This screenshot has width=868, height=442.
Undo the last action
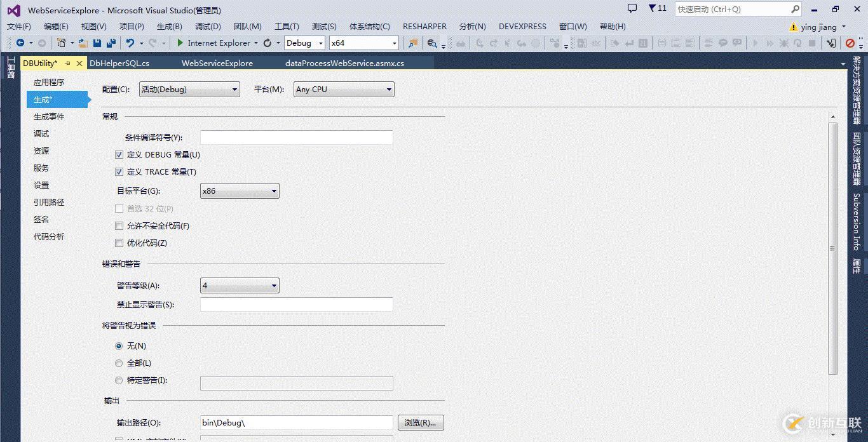(130, 43)
